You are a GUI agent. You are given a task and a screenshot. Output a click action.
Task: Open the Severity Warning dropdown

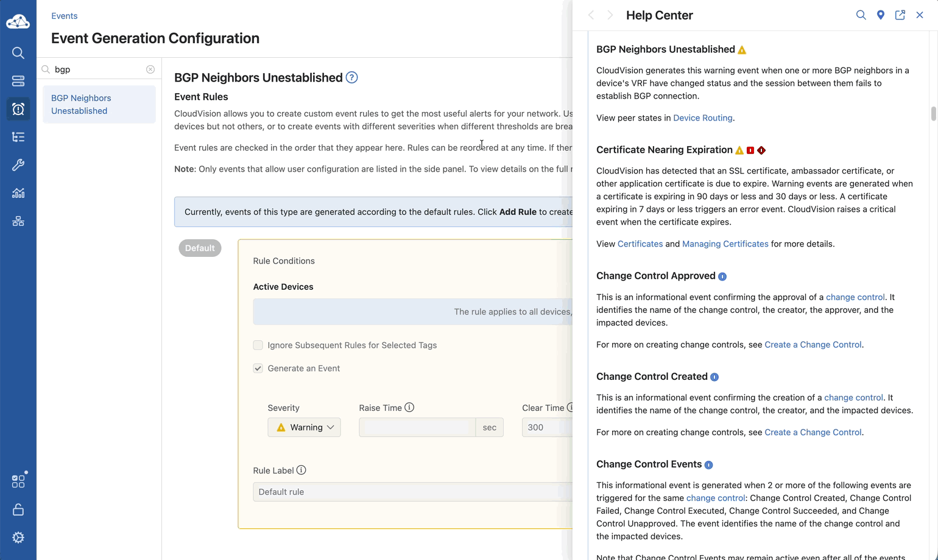tap(304, 427)
